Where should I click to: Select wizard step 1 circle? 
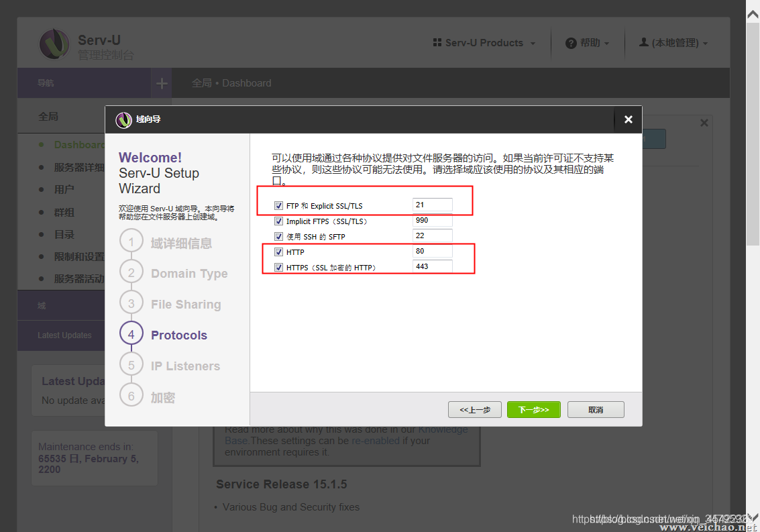coord(131,242)
